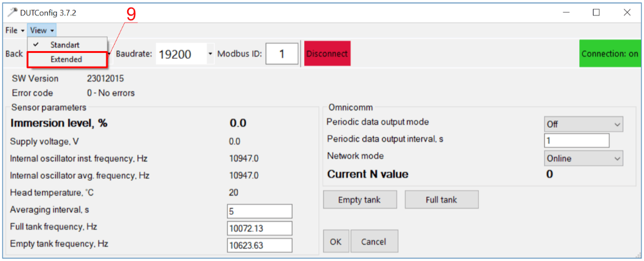Expand the Baudrate dropdown arrow
644x261 pixels.
click(210, 54)
